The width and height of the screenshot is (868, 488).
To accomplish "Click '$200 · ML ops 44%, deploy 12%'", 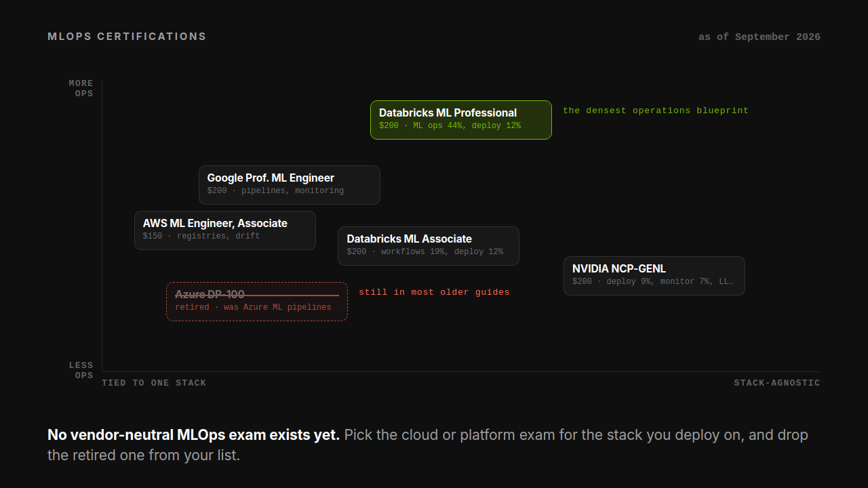I will pyautogui.click(x=450, y=126).
